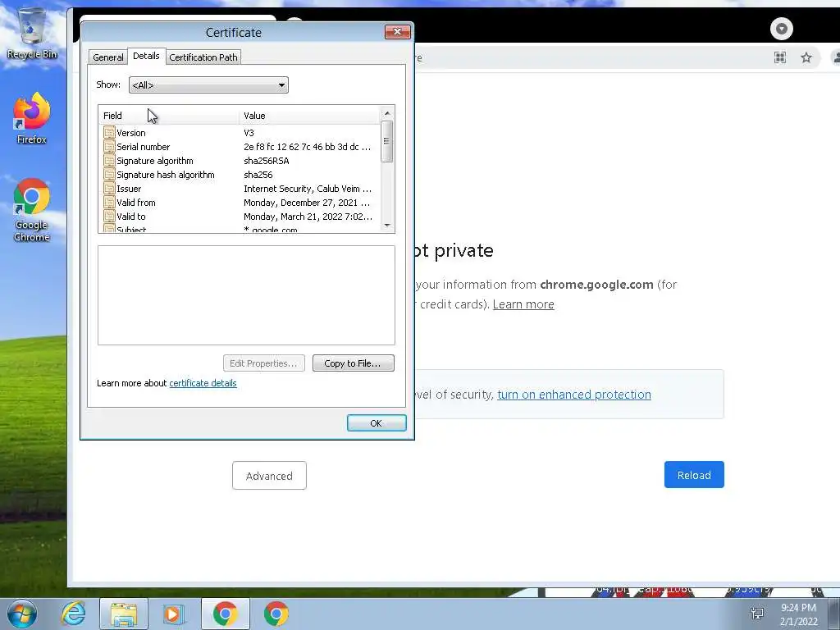
Task: Follow the Learn more link in Chrome
Action: [523, 304]
